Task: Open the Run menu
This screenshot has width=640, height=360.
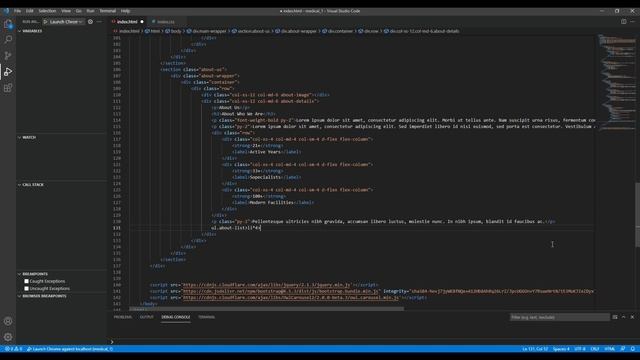Action: tap(91, 11)
